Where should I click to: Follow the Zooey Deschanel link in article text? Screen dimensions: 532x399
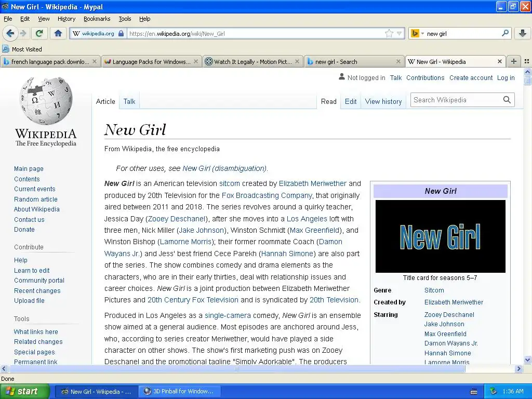click(177, 219)
